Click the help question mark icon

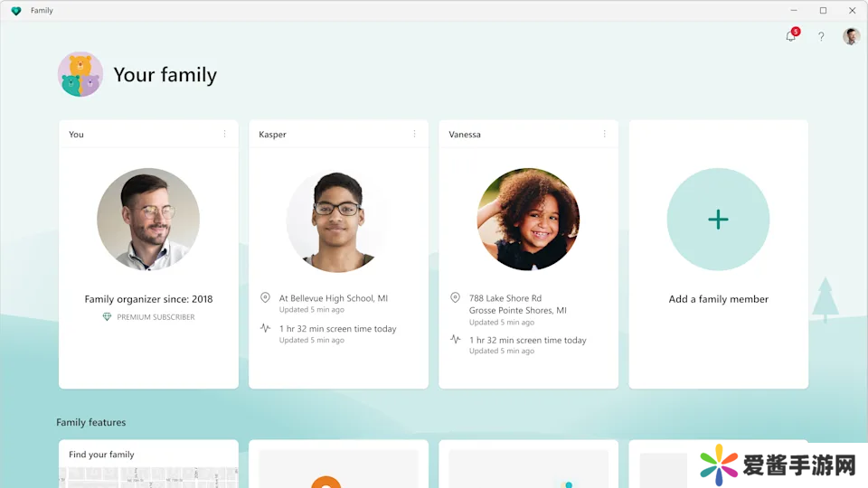pos(821,37)
